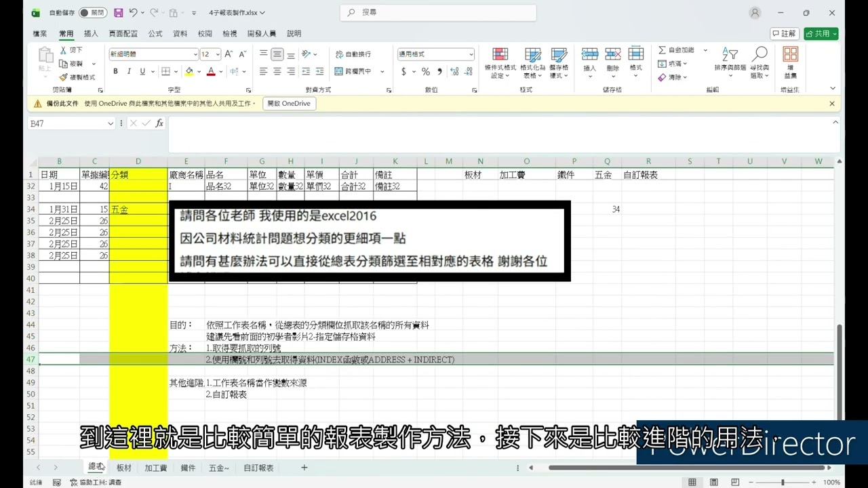Expand the Name Box dropdown arrow
868x488 pixels.
[x=111, y=123]
